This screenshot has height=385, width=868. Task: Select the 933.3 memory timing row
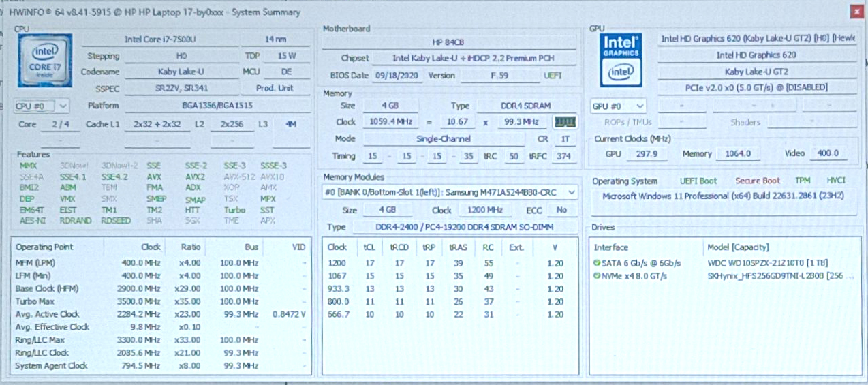[450, 289]
